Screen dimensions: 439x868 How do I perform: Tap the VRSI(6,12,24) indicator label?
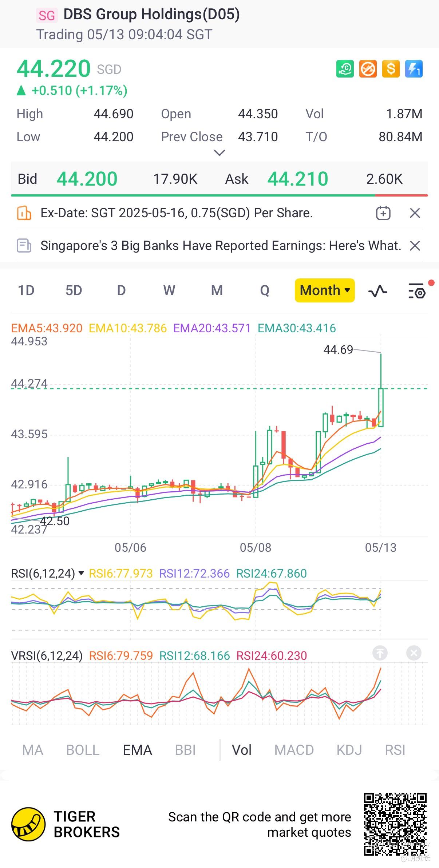[47, 655]
